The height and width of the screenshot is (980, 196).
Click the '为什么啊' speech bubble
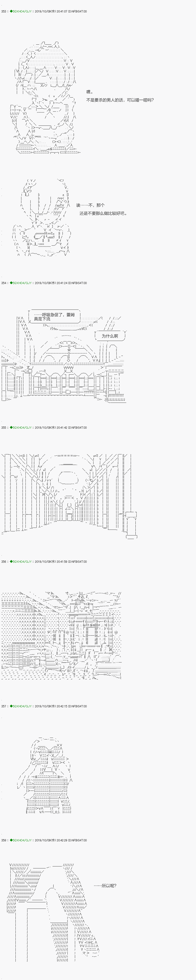[x=110, y=336]
